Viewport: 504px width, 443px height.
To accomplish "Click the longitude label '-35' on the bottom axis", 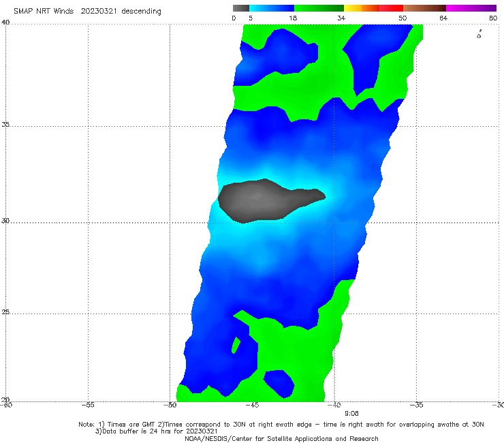I will (416, 405).
